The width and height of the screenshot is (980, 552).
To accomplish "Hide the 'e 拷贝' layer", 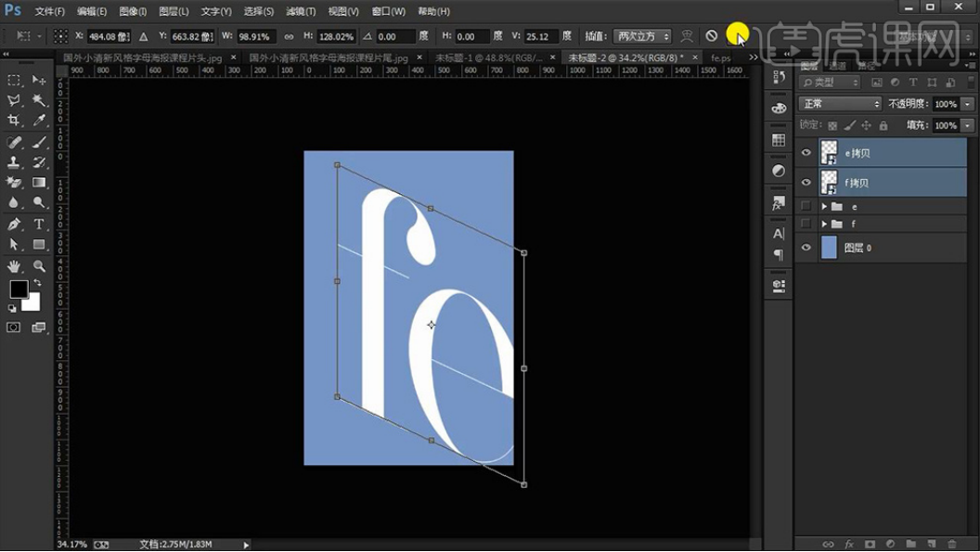I will click(x=806, y=153).
